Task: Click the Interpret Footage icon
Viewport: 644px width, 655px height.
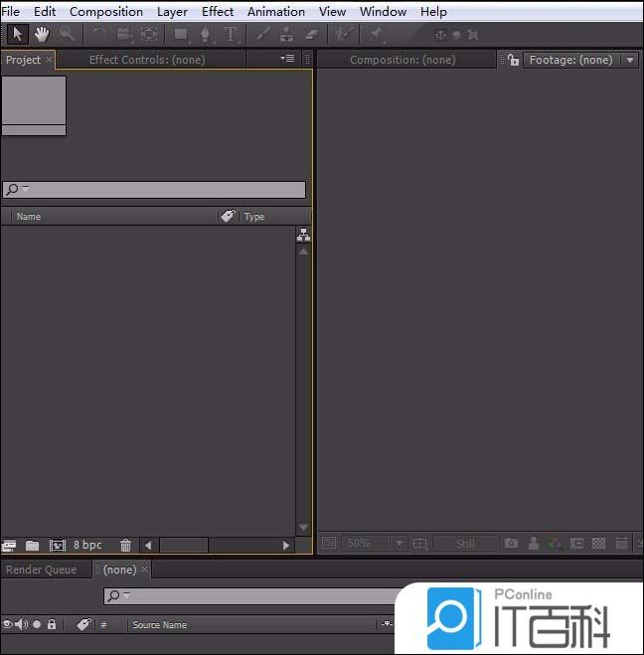Action: click(9, 545)
